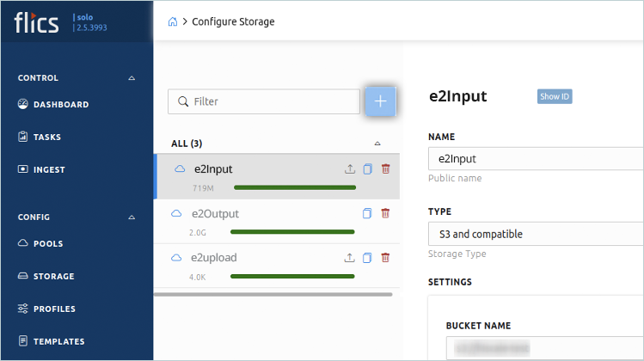Collapse the CONTROL sidebar section
Screen dimensions: 644x361
(132, 78)
